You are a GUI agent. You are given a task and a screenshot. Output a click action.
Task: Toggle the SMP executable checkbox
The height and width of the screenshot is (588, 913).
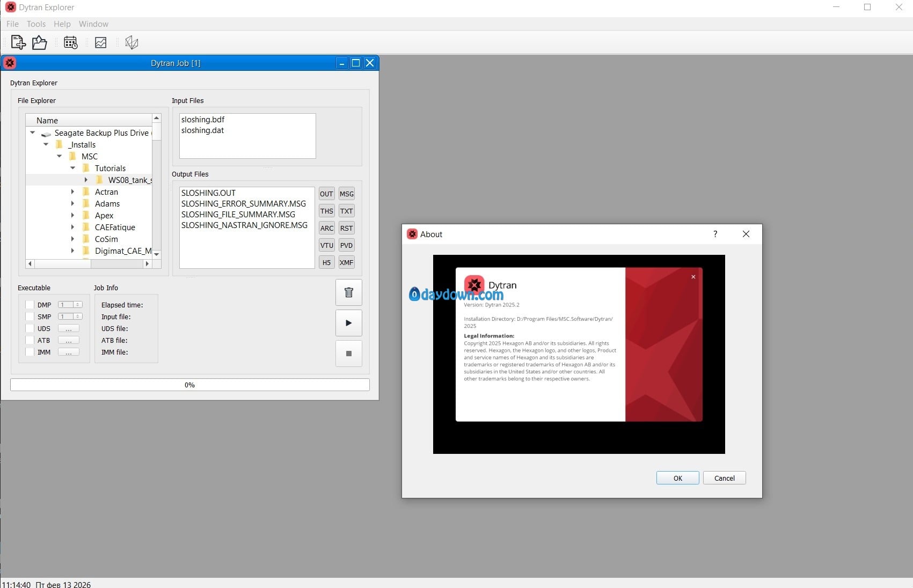tap(30, 317)
